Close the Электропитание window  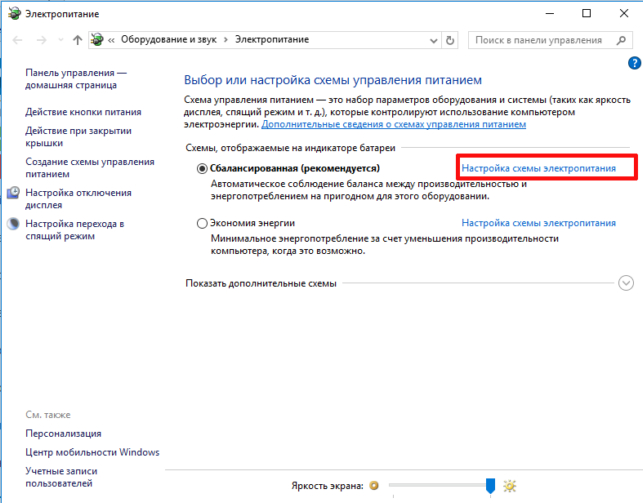click(624, 14)
